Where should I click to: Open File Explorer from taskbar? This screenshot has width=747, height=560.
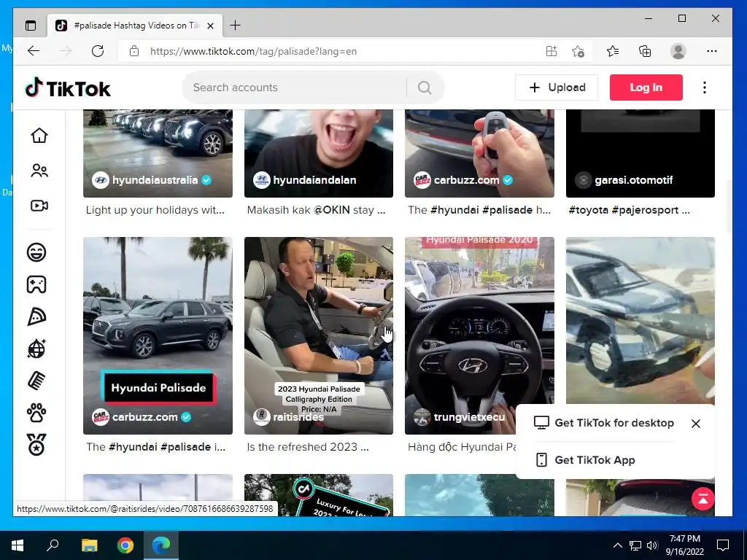pos(89,545)
